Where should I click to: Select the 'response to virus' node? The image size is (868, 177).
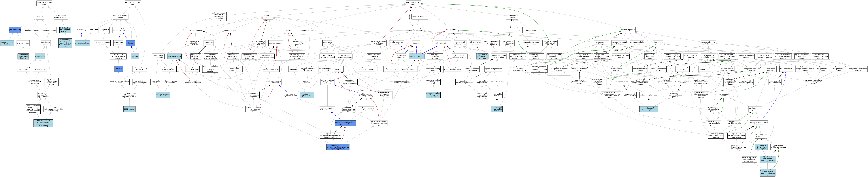(155, 82)
